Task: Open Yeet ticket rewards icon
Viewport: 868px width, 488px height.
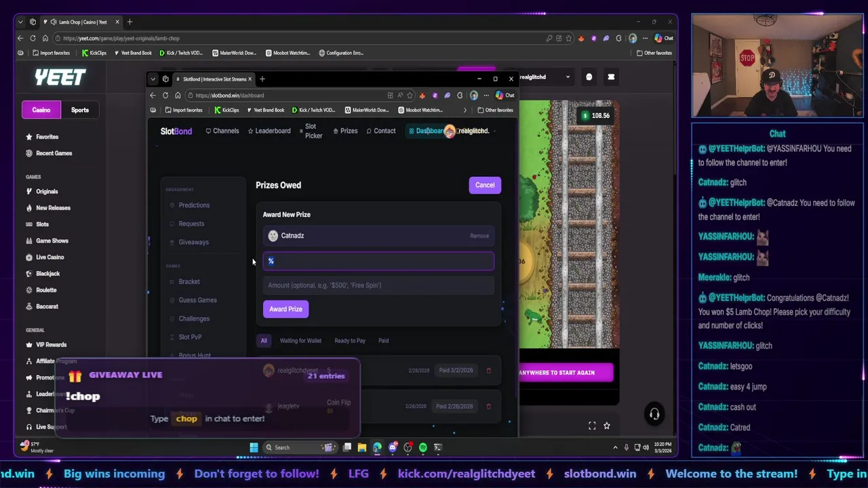Action: click(611, 77)
